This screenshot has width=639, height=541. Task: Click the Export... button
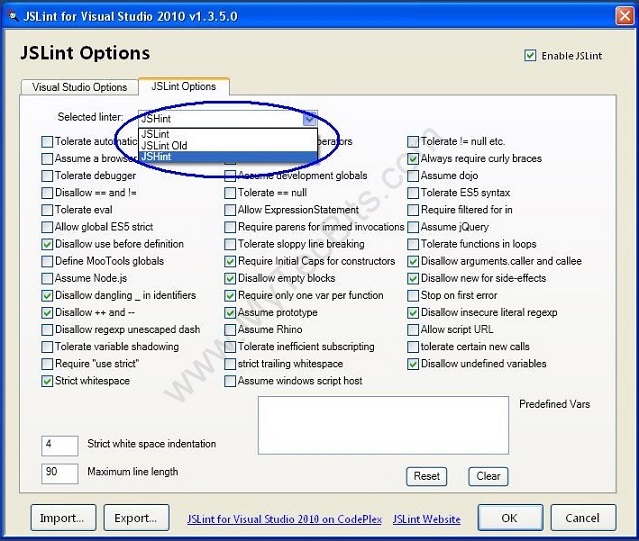(x=136, y=518)
